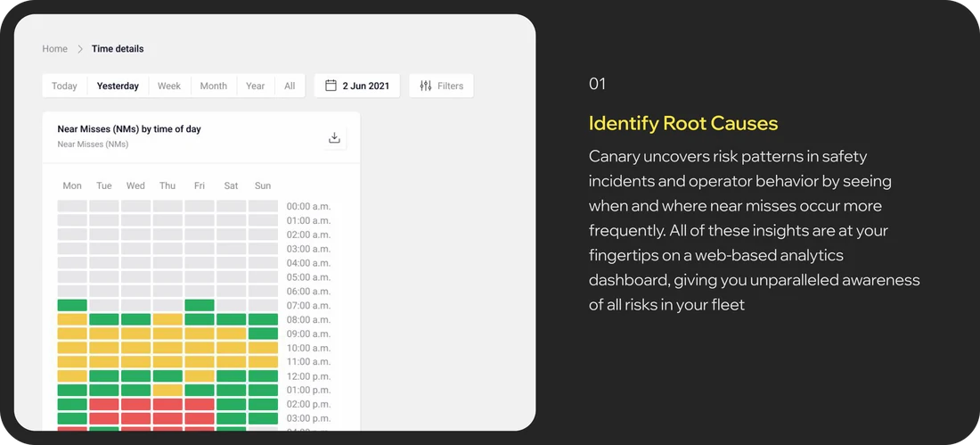Click the yellow Monday 08:00 a.m. cell
The height and width of the screenshot is (445, 980).
(x=72, y=320)
